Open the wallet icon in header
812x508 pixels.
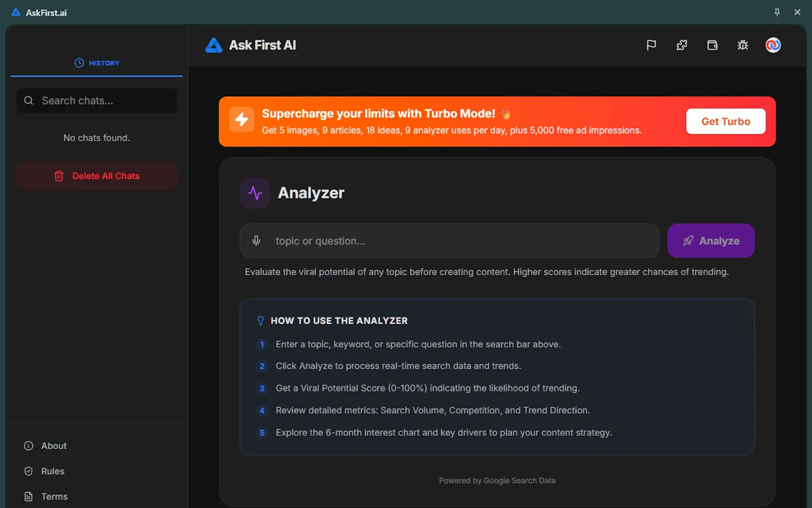tap(712, 45)
